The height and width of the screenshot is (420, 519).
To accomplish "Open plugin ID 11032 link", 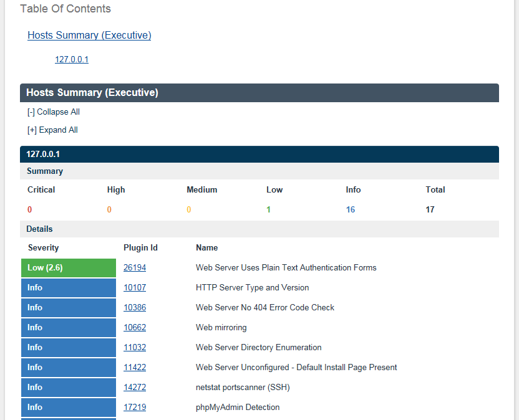I will 135,347.
